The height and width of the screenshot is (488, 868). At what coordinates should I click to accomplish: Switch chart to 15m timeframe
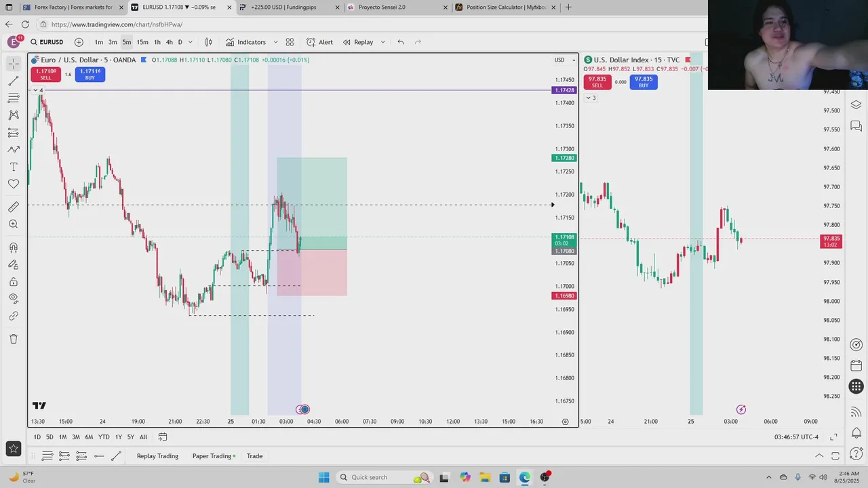tap(142, 42)
